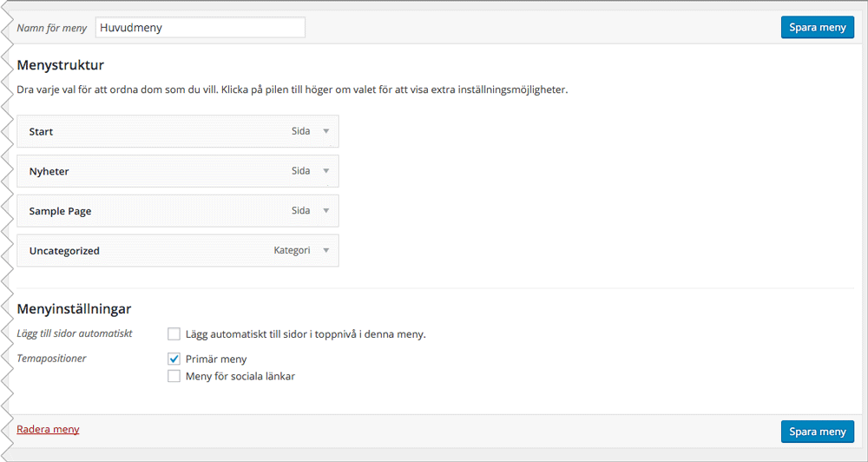Click the Sida type label on Start
This screenshot has height=462, width=868.
(300, 132)
